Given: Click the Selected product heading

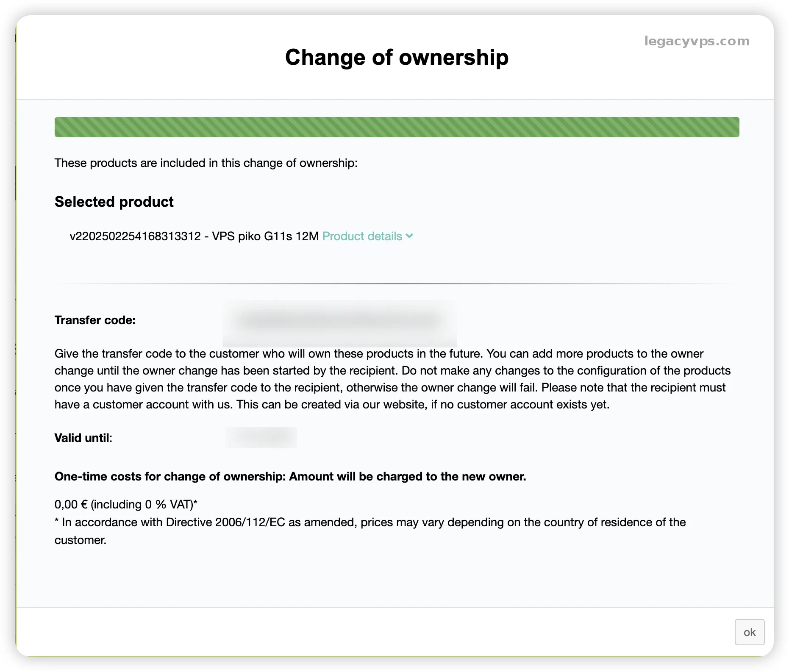Looking at the screenshot, I should click(x=114, y=202).
